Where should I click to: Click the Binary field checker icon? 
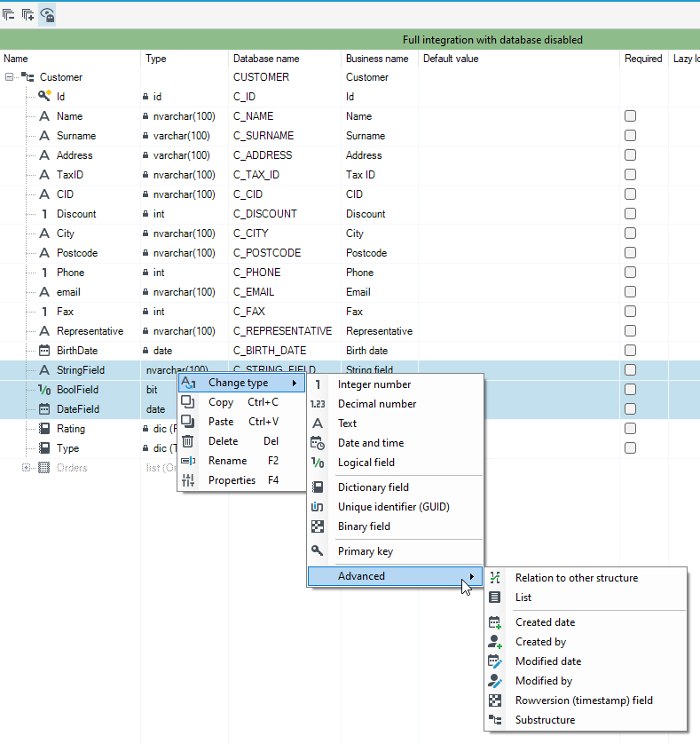coord(318,526)
